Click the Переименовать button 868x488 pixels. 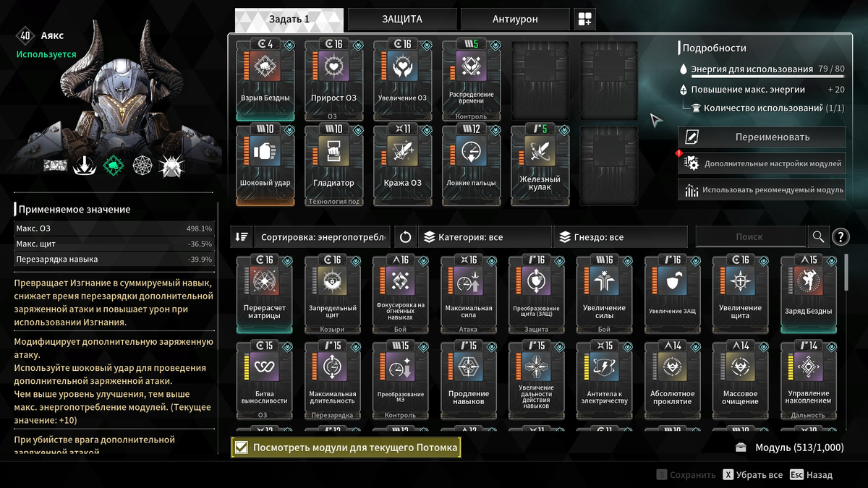762,137
